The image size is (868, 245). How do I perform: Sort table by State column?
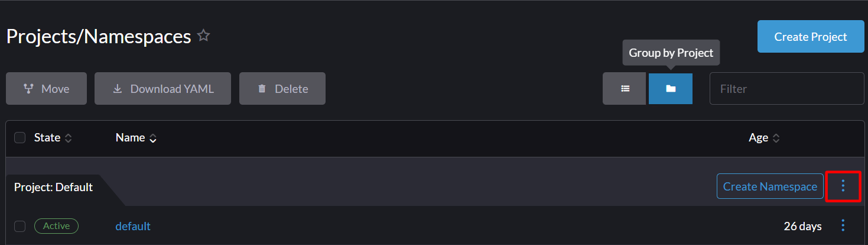coord(53,138)
